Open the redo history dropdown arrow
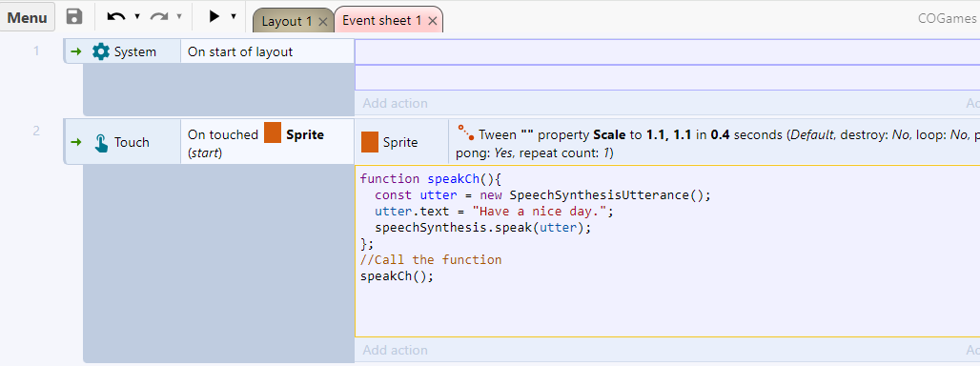 coord(179,17)
